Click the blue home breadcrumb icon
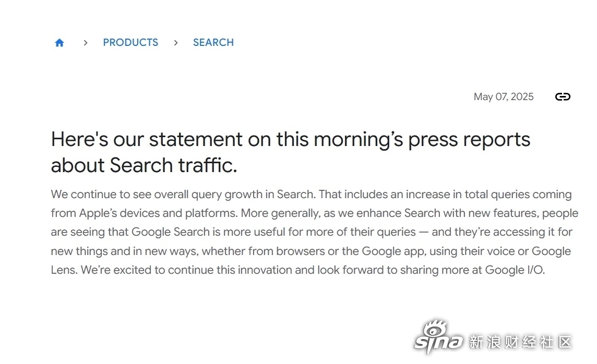 [59, 43]
